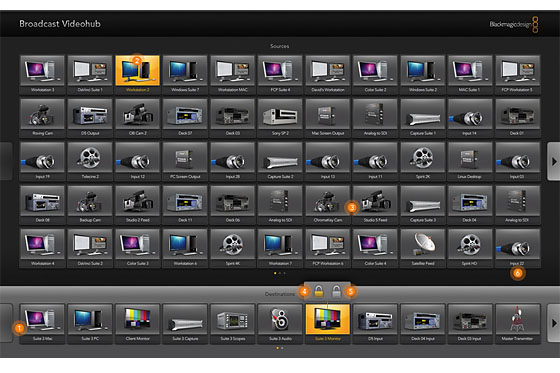Select the Deck 11 source

pos(185,205)
